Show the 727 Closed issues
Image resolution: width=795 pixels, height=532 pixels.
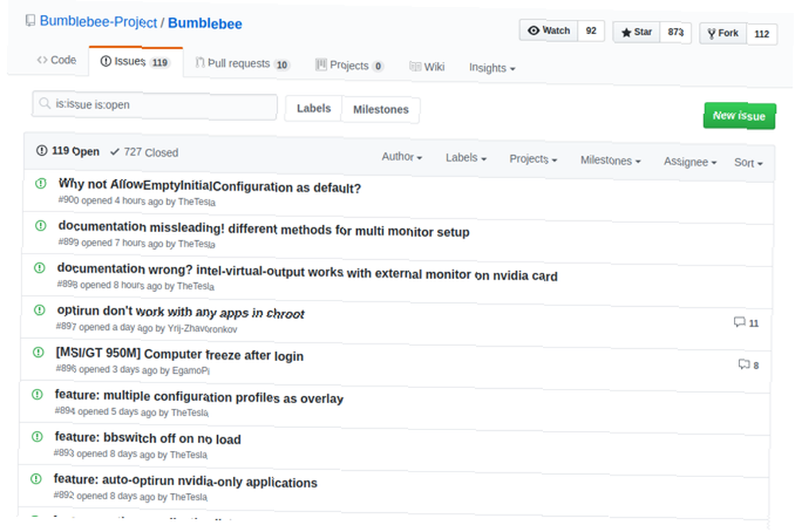pos(145,152)
